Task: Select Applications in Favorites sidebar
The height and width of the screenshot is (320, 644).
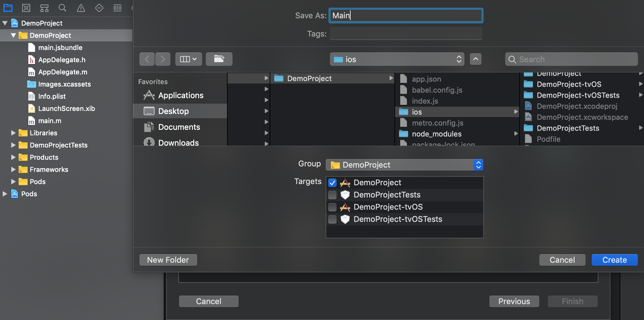Action: click(180, 95)
